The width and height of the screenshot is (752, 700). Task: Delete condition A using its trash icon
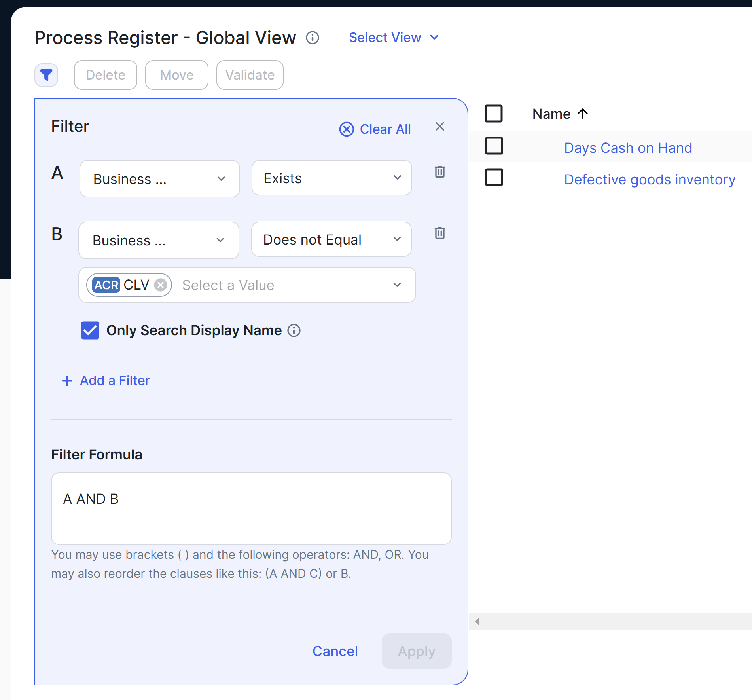coord(439,172)
